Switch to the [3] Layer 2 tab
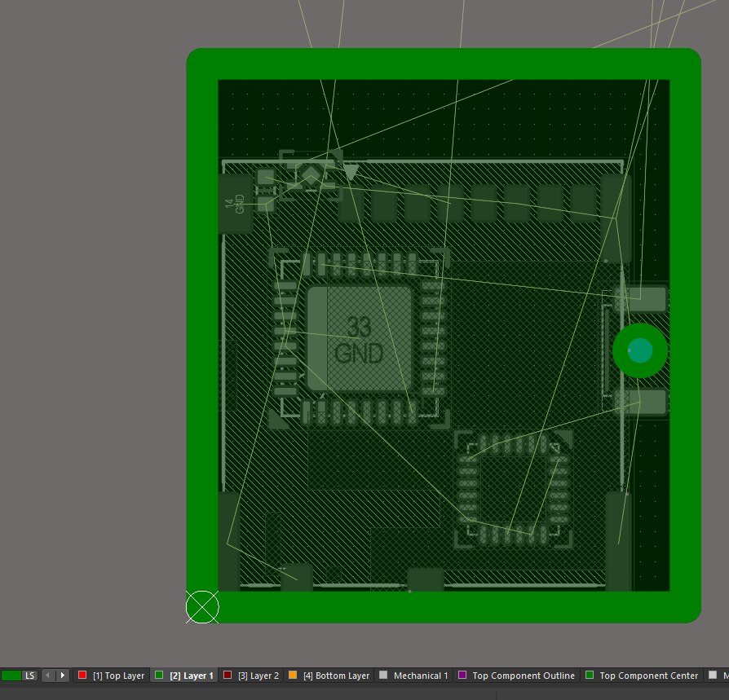 (251, 676)
